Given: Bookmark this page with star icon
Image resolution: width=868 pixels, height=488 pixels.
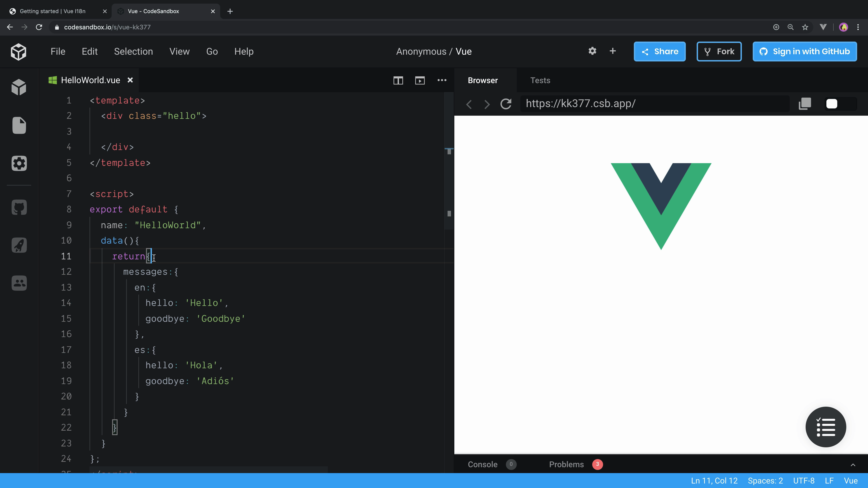Looking at the screenshot, I should 805,27.
